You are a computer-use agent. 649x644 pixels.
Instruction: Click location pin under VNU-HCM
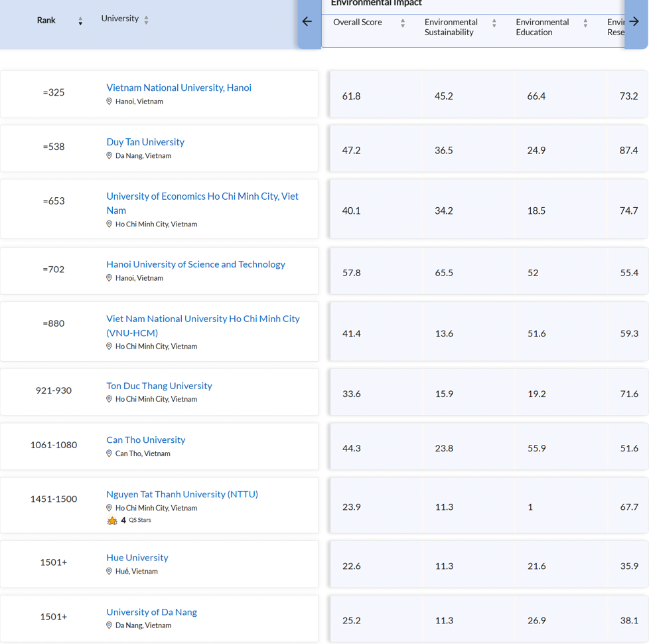pyautogui.click(x=109, y=346)
